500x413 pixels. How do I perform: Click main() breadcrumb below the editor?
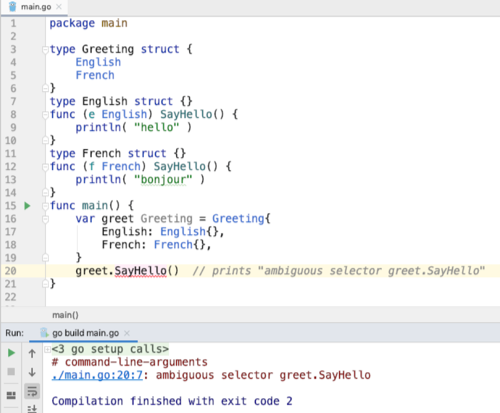65,315
